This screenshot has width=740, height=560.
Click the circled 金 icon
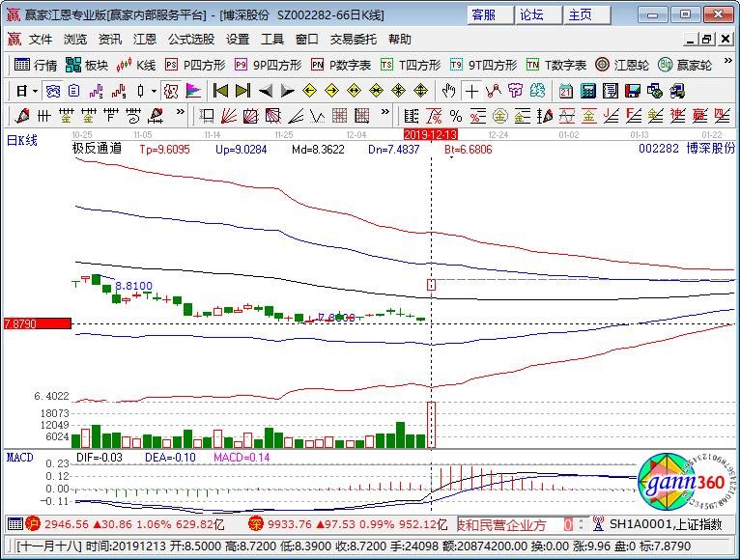coord(500,116)
